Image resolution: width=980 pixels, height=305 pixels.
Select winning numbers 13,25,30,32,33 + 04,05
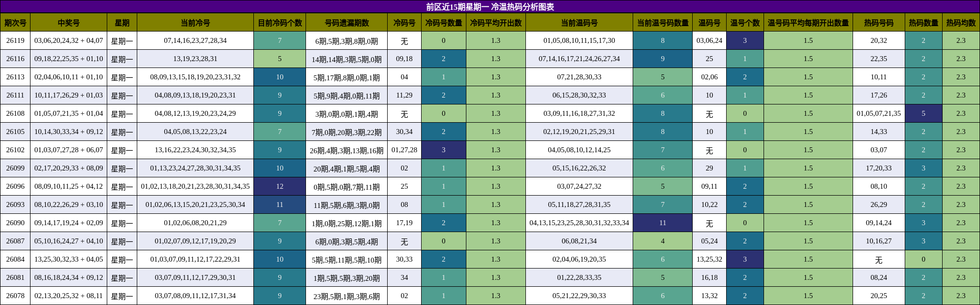tap(69, 259)
